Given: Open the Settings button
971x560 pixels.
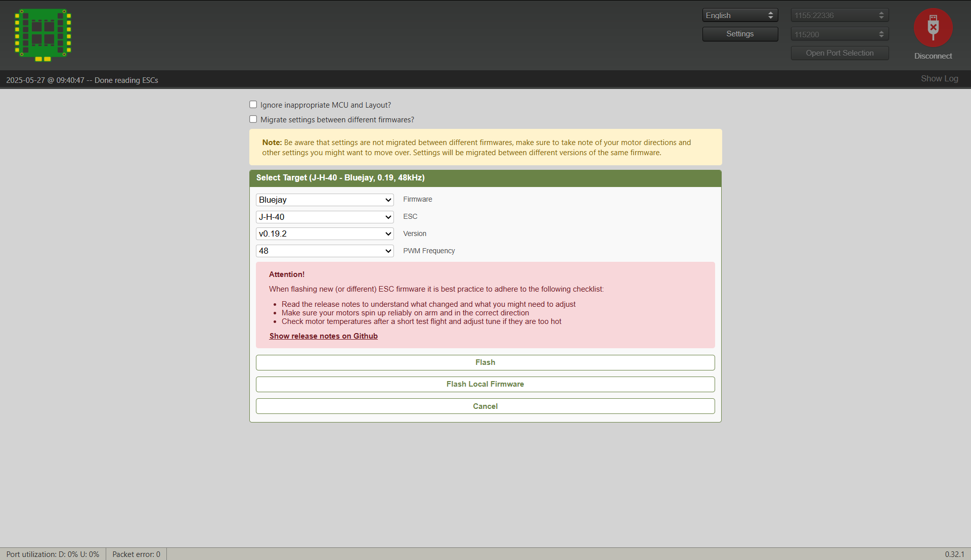Looking at the screenshot, I should (739, 34).
